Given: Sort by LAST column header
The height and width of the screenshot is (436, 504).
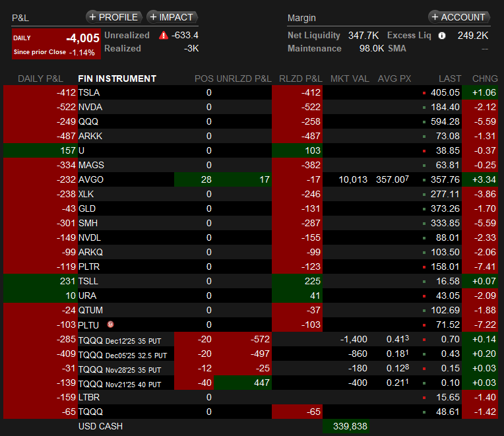Looking at the screenshot, I should pos(450,78).
